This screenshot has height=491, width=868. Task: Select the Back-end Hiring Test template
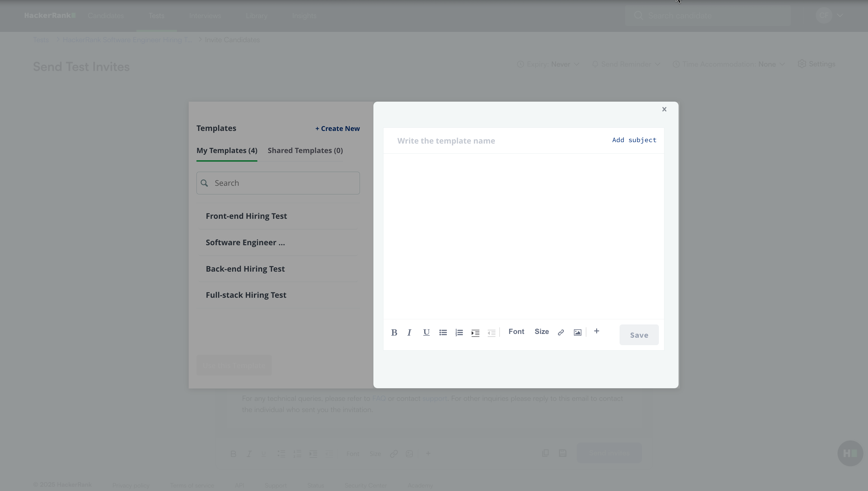[245, 269]
